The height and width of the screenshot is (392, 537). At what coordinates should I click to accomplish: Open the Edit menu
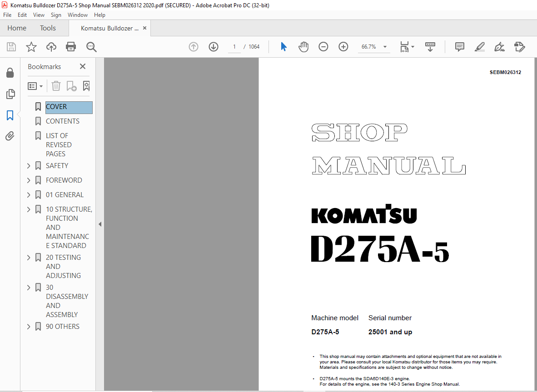pyautogui.click(x=22, y=15)
